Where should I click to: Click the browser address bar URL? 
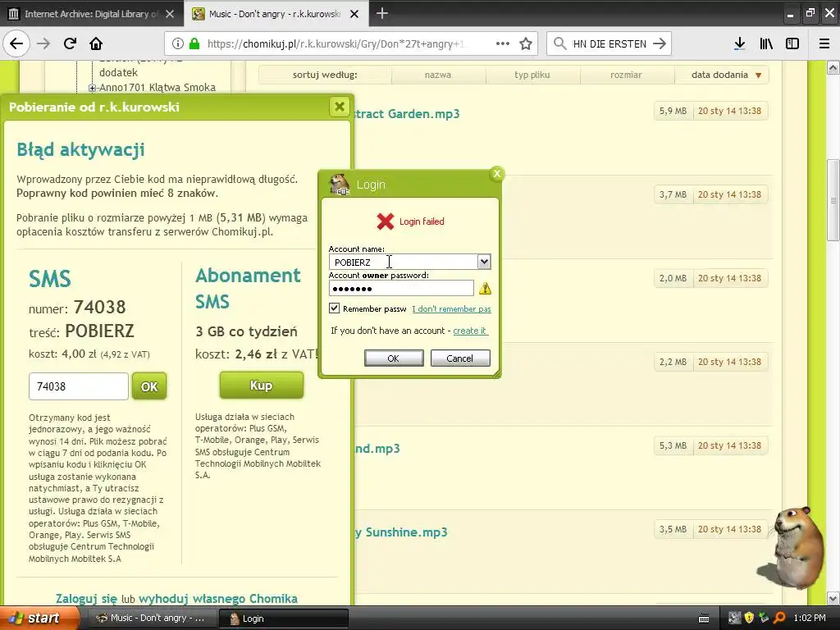point(336,44)
